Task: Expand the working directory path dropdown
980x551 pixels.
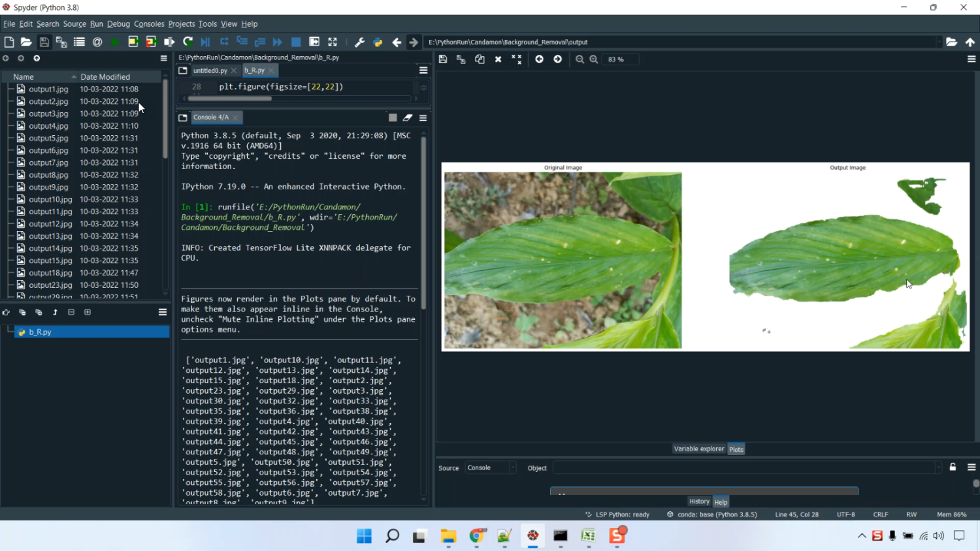Action: pyautogui.click(x=939, y=42)
